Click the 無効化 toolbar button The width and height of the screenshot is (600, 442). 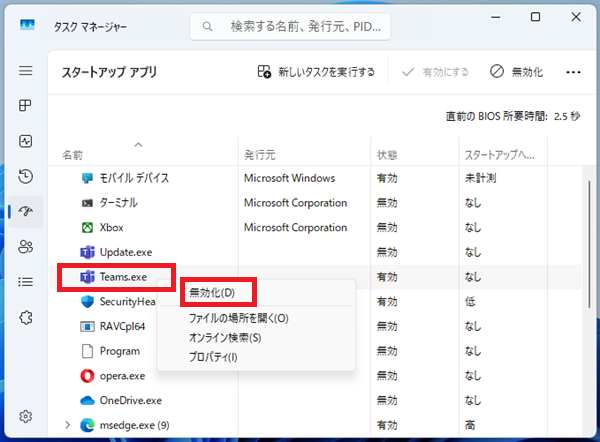coord(516,72)
